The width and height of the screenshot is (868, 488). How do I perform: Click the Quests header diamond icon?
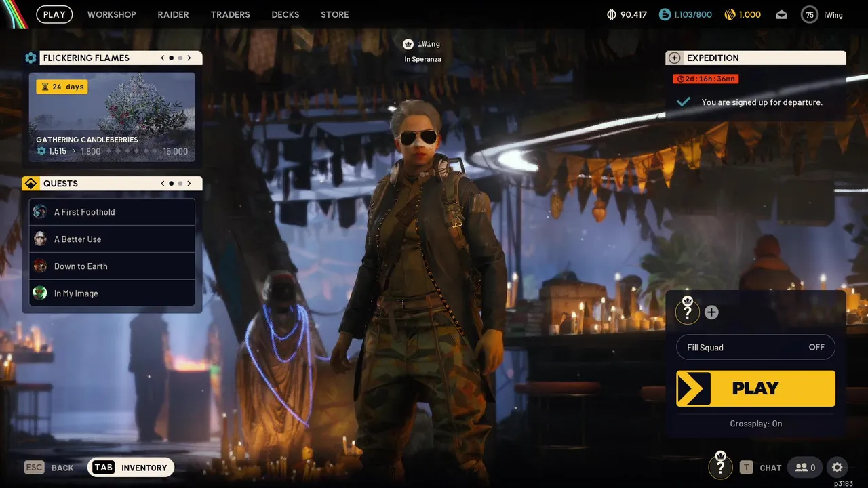[30, 184]
